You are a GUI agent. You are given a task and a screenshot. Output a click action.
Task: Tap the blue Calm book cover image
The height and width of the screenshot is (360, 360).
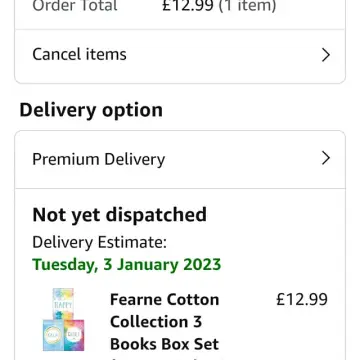53,335
